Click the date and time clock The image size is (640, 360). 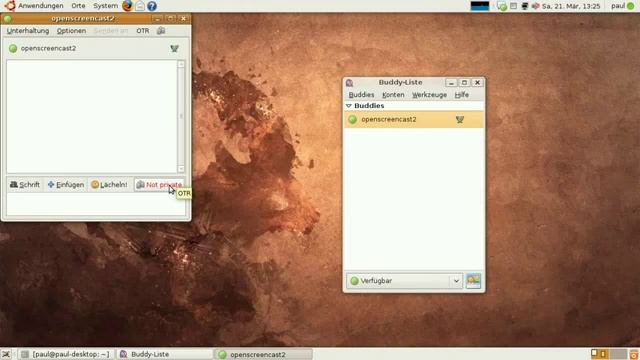571,6
